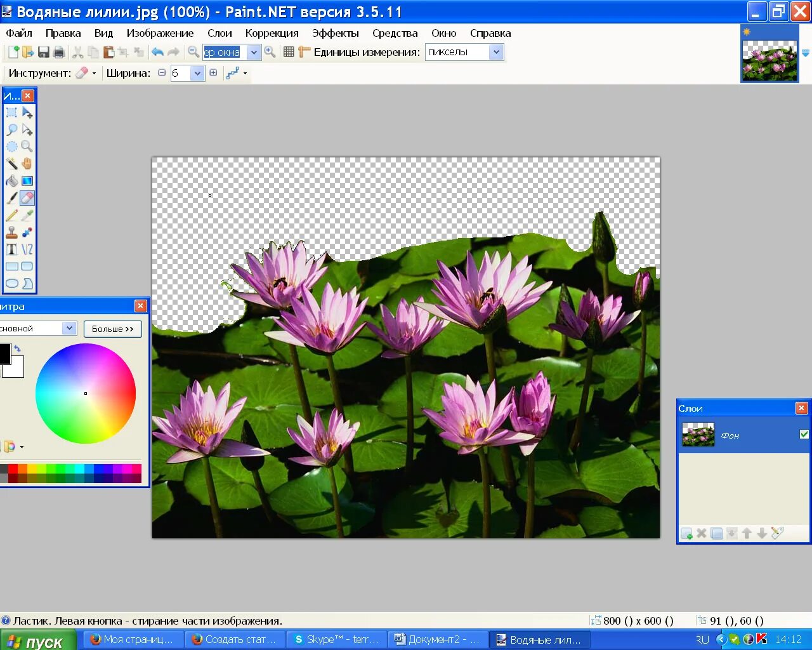Increase brush width with the plus button
Screen dimensions: 812x650
pyautogui.click(x=213, y=73)
